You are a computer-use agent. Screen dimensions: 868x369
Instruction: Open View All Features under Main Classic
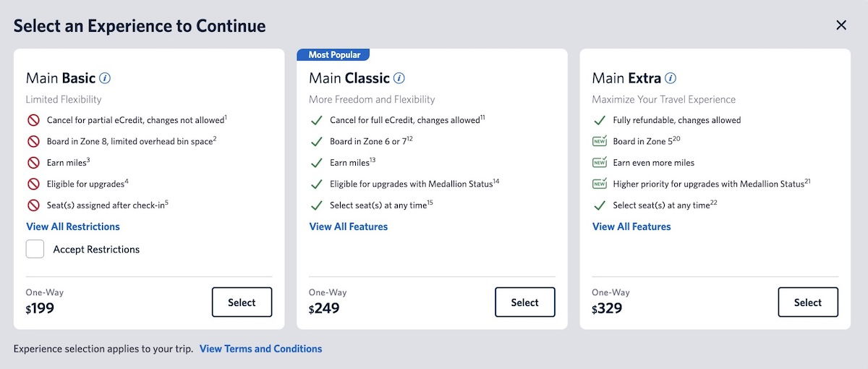[349, 226]
